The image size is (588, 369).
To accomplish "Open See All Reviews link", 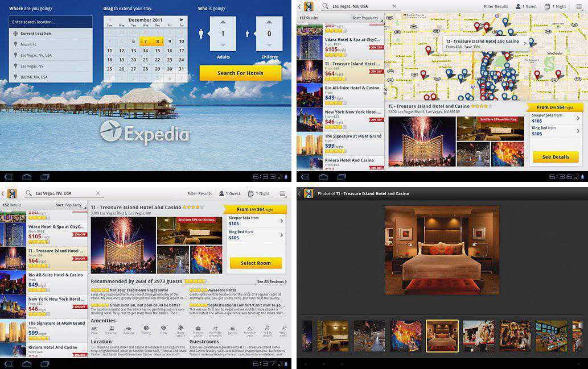I will 272,281.
